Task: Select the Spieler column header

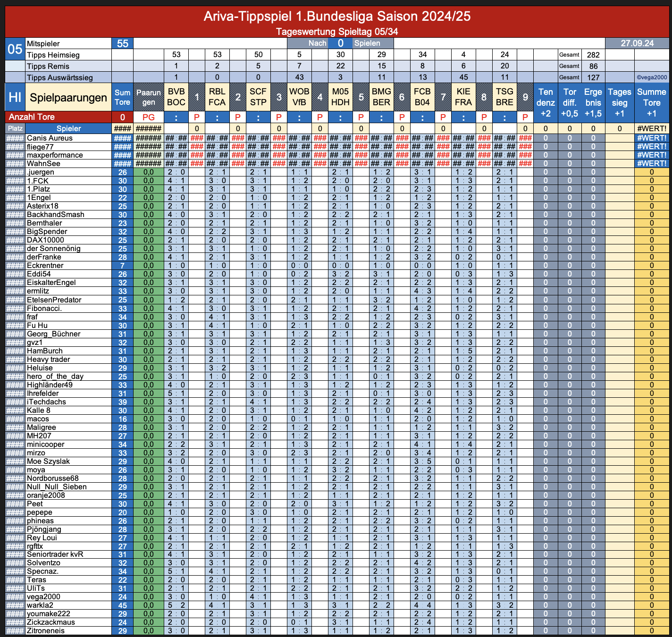Action: (x=68, y=128)
